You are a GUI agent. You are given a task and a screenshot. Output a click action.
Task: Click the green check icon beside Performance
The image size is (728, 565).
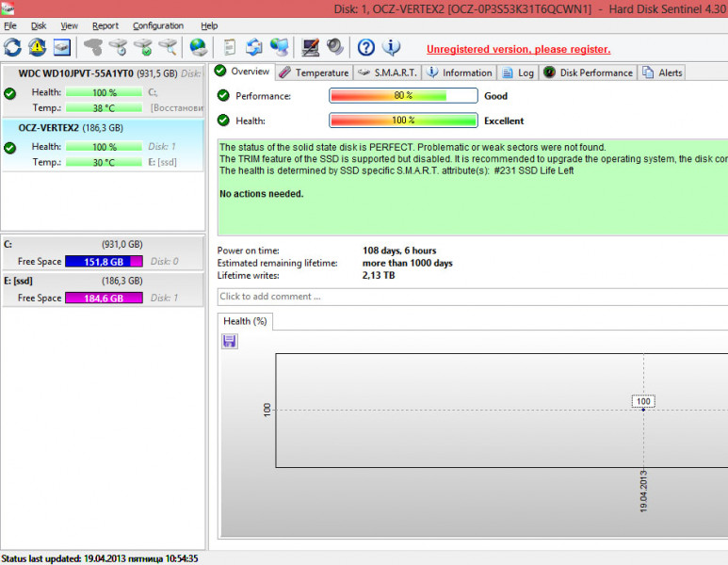click(223, 96)
